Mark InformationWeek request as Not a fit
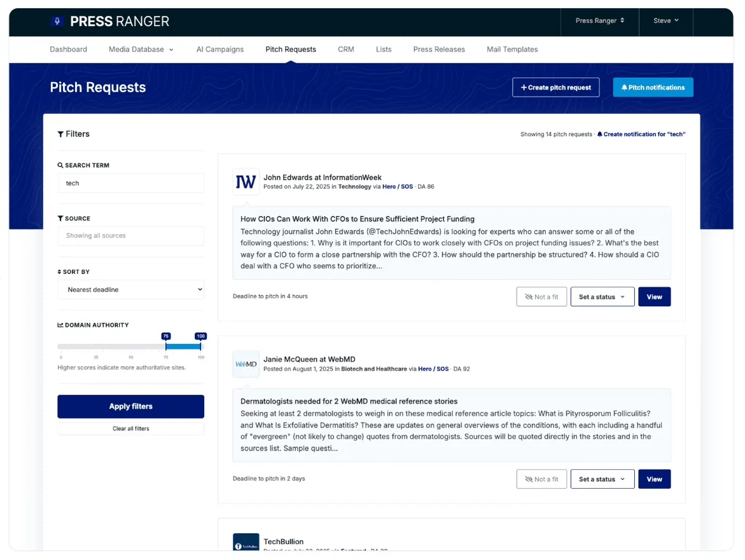The height and width of the screenshot is (560, 745). pos(541,297)
